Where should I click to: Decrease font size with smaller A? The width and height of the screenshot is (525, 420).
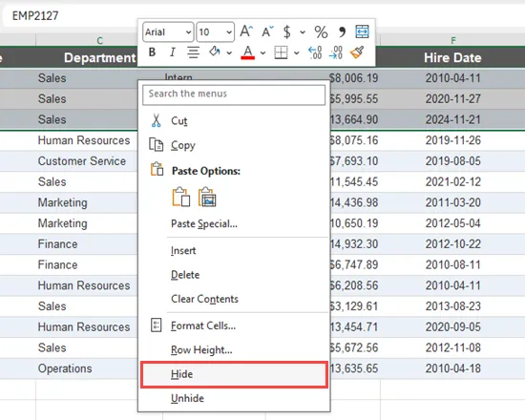point(267,31)
